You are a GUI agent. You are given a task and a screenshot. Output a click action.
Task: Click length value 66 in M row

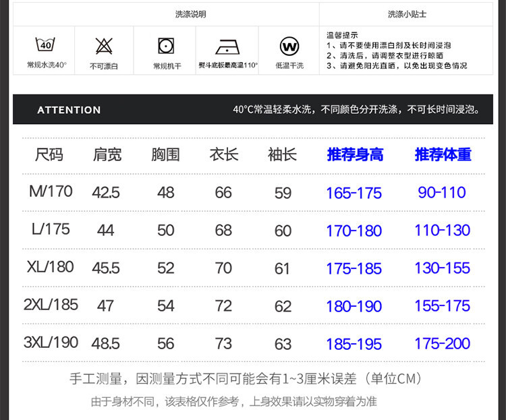(223, 193)
